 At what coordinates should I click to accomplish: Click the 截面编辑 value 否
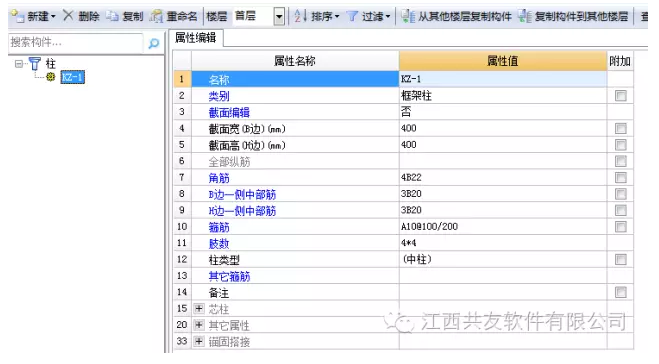pyautogui.click(x=503, y=112)
